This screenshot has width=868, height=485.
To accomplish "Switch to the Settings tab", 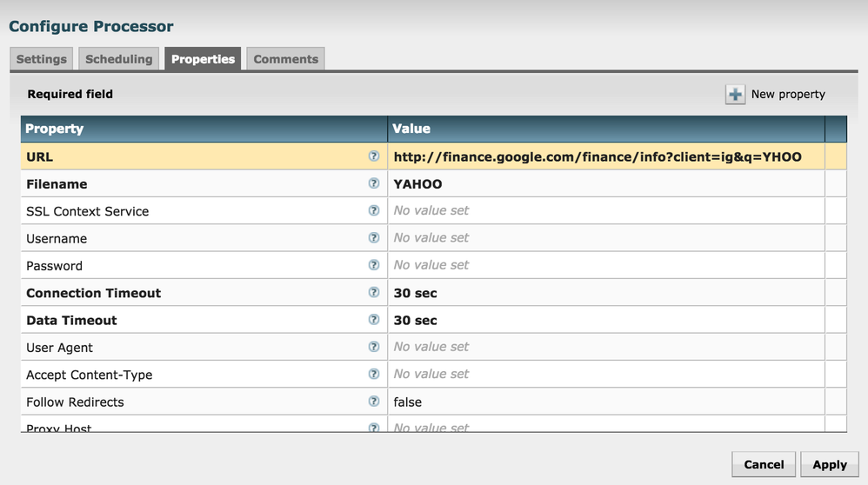I will [x=42, y=59].
